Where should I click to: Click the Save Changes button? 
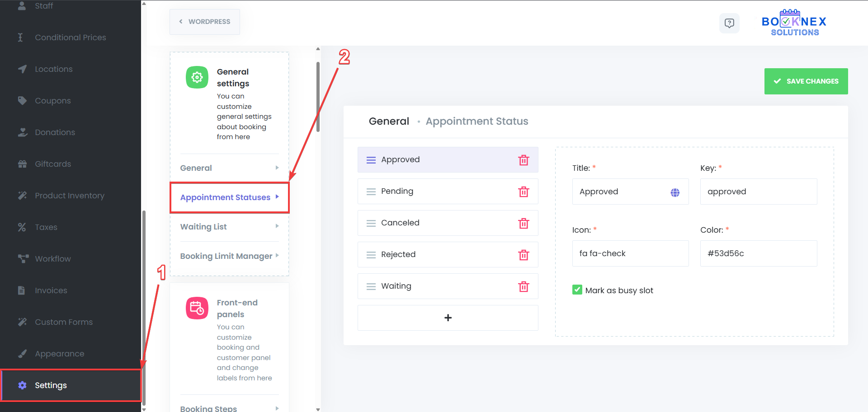806,81
